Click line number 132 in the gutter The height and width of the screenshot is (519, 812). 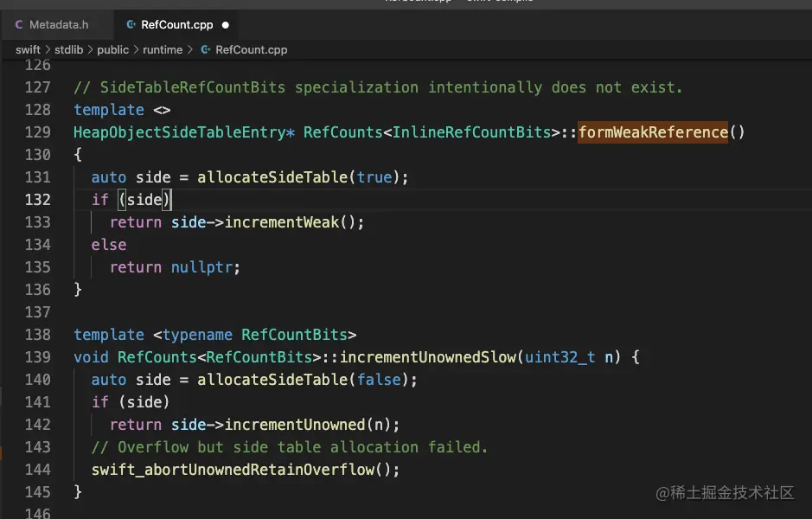point(38,200)
